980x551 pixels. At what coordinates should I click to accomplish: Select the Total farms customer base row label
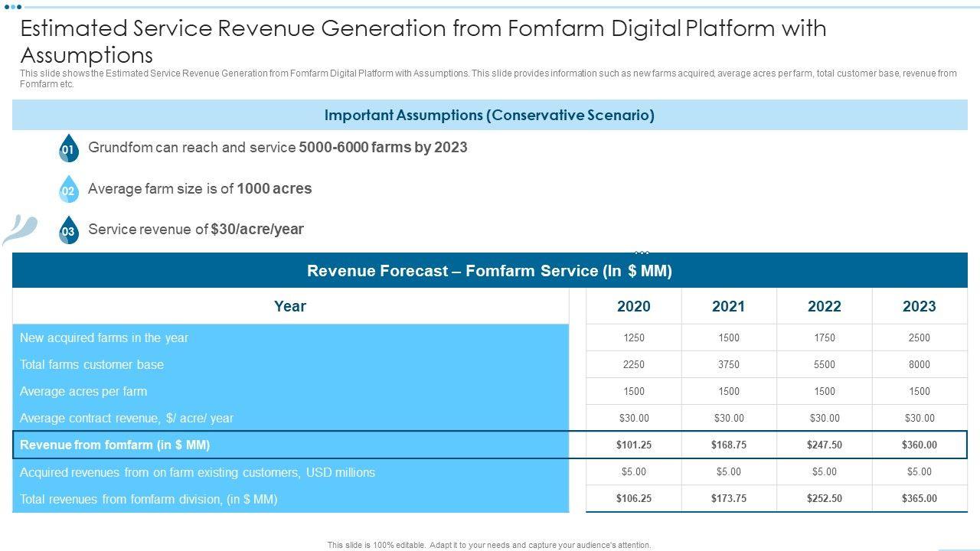(92, 364)
